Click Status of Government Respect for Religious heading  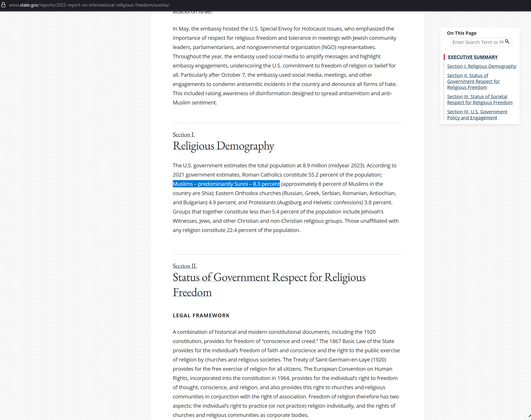click(269, 277)
